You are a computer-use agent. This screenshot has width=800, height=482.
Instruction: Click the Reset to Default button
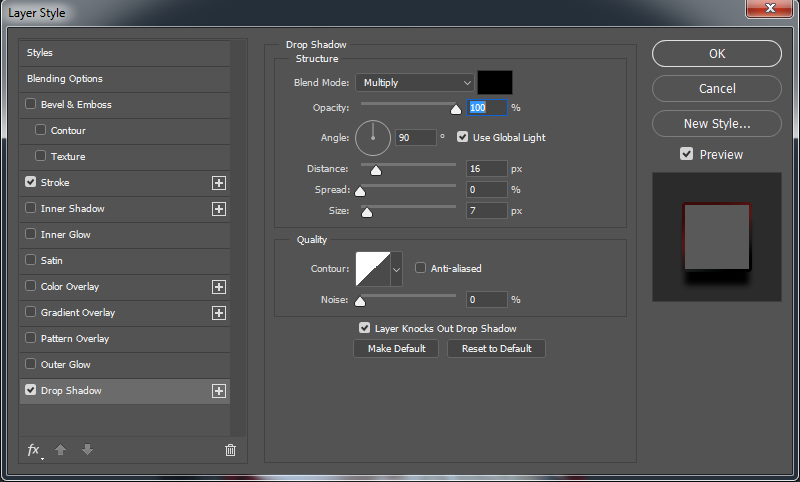496,349
